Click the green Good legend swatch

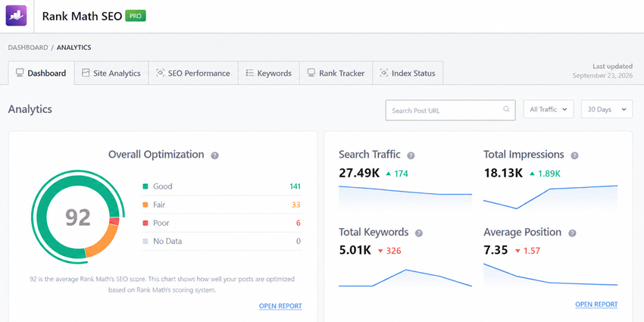(x=145, y=186)
